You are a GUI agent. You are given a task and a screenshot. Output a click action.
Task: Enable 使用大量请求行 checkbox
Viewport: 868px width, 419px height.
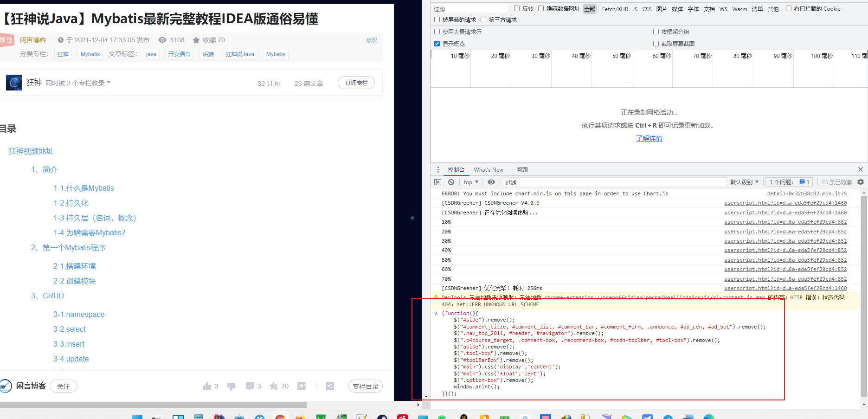pos(437,32)
